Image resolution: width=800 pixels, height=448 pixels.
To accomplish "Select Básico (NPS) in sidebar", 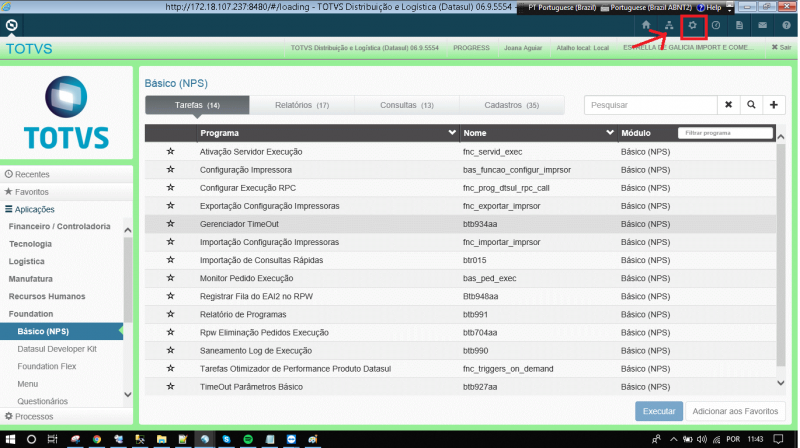I will (61, 331).
